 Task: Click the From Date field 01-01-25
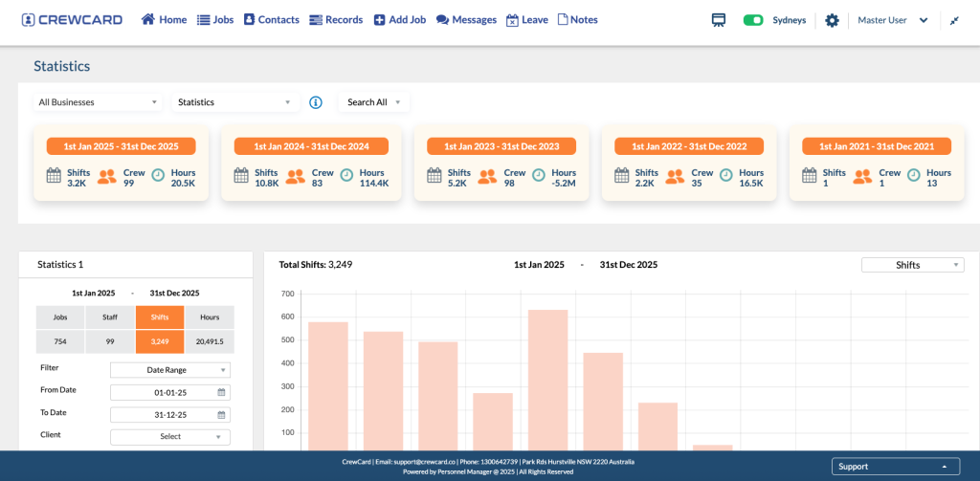click(170, 392)
